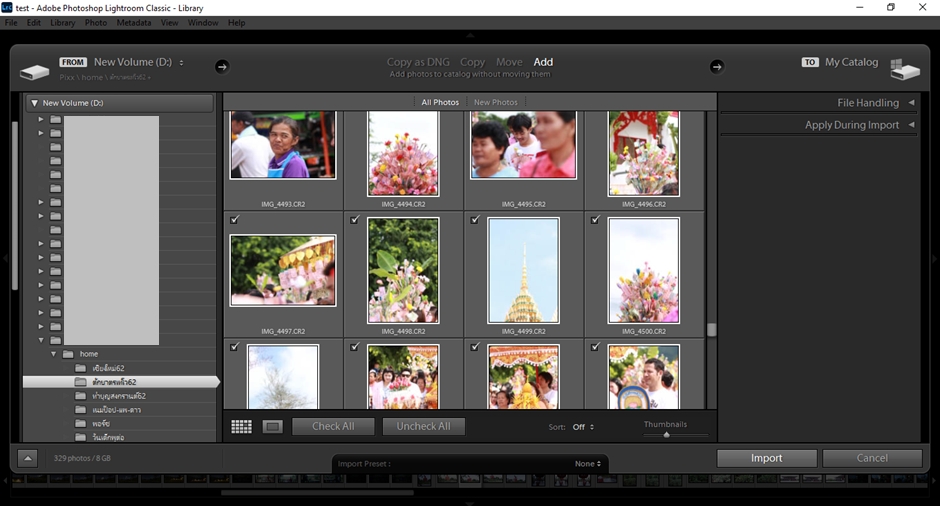Select the golden spire thumbnail IMG_4499.CR2
Viewport: 940px width, 506px height.
[523, 270]
